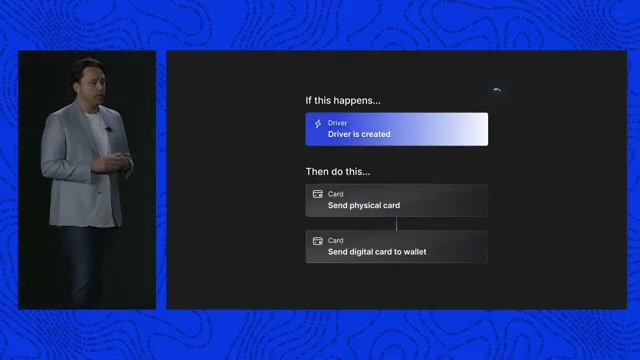The height and width of the screenshot is (360, 640).
Task: Click the card icon beside Send physical card
Action: point(318,194)
